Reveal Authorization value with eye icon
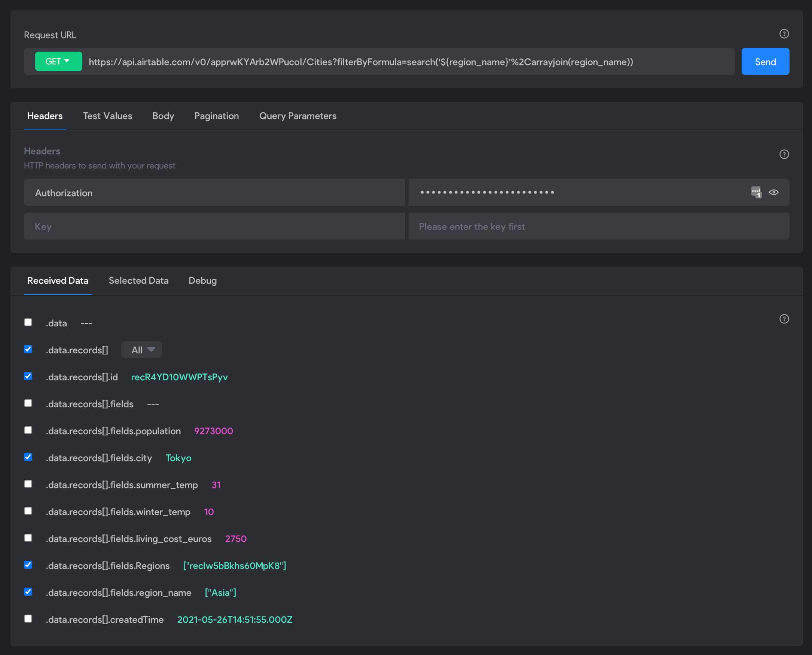The height and width of the screenshot is (655, 812). 773,192
